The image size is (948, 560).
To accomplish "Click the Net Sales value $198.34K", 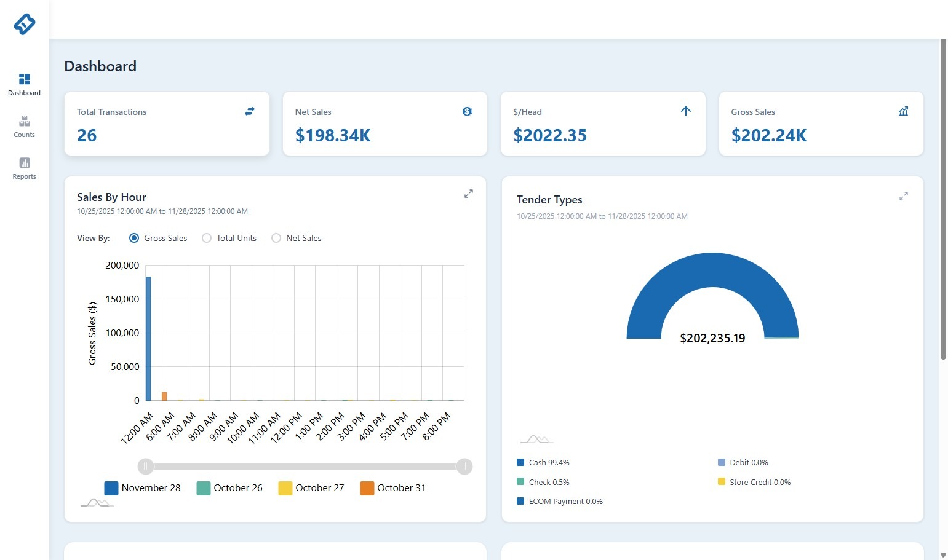I will pos(333,135).
